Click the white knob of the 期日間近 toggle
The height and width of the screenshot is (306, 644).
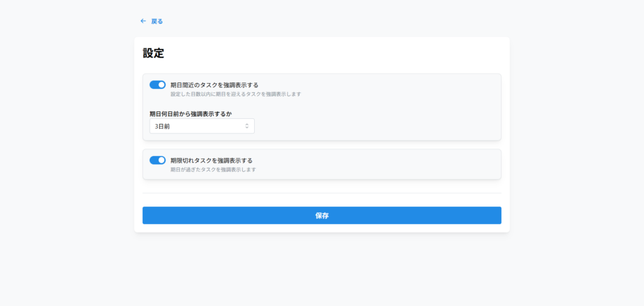click(x=161, y=85)
